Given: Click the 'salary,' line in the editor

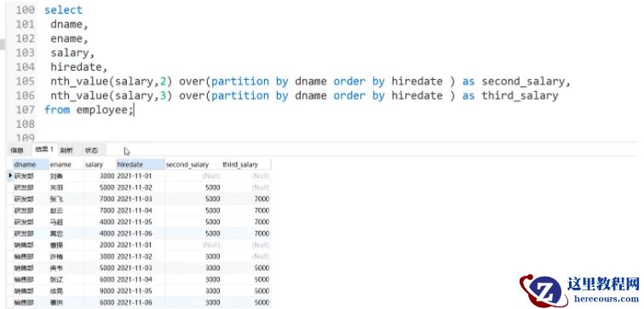Looking at the screenshot, I should [72, 53].
